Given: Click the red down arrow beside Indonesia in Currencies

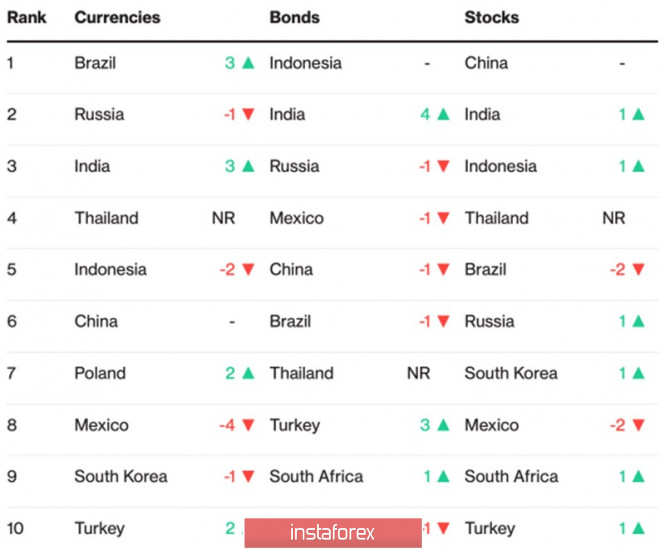Looking at the screenshot, I should [x=248, y=270].
